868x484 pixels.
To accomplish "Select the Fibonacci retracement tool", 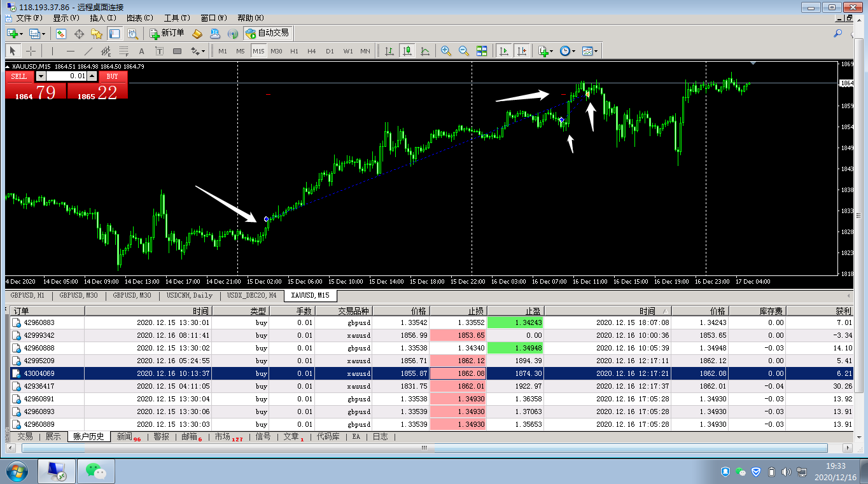I will tap(123, 51).
